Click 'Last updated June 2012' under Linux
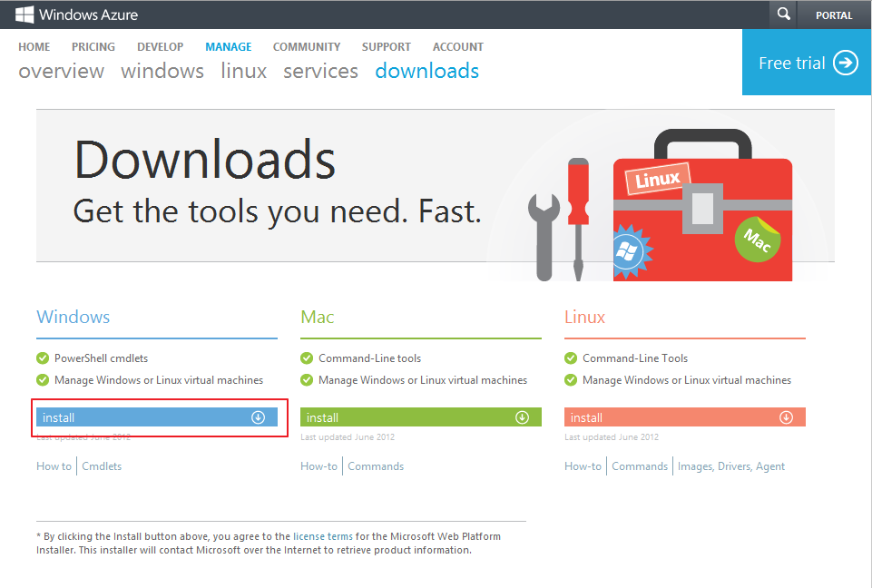This screenshot has height=588, width=872. (612, 437)
